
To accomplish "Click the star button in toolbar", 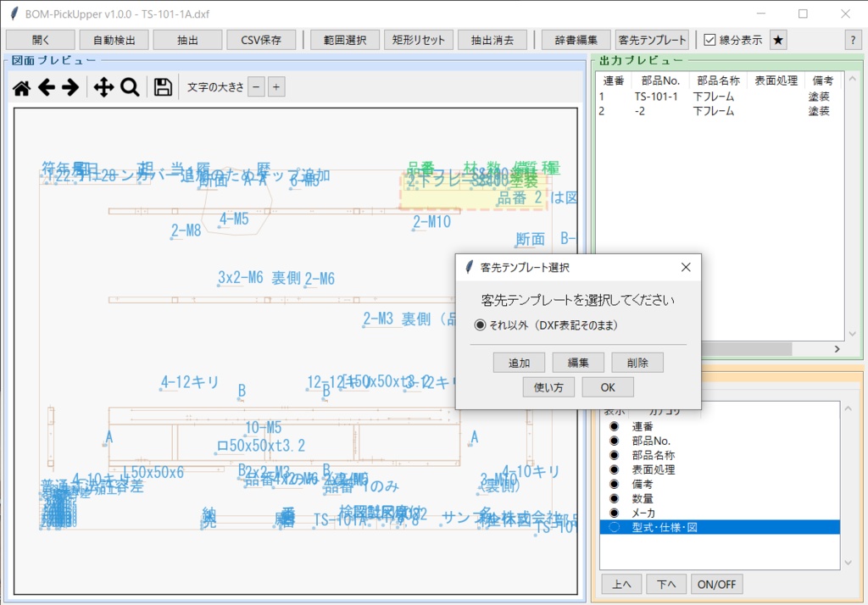I will 778,40.
